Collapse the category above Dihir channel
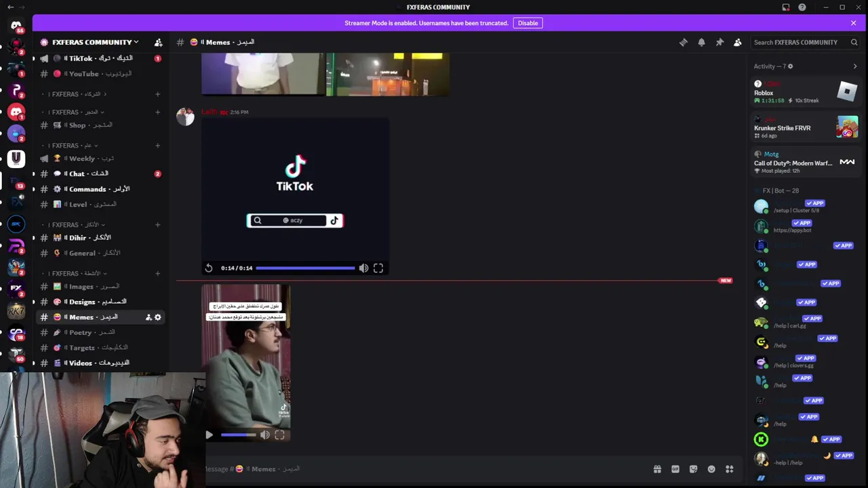Viewport: 868px width, 488px height. (75, 224)
